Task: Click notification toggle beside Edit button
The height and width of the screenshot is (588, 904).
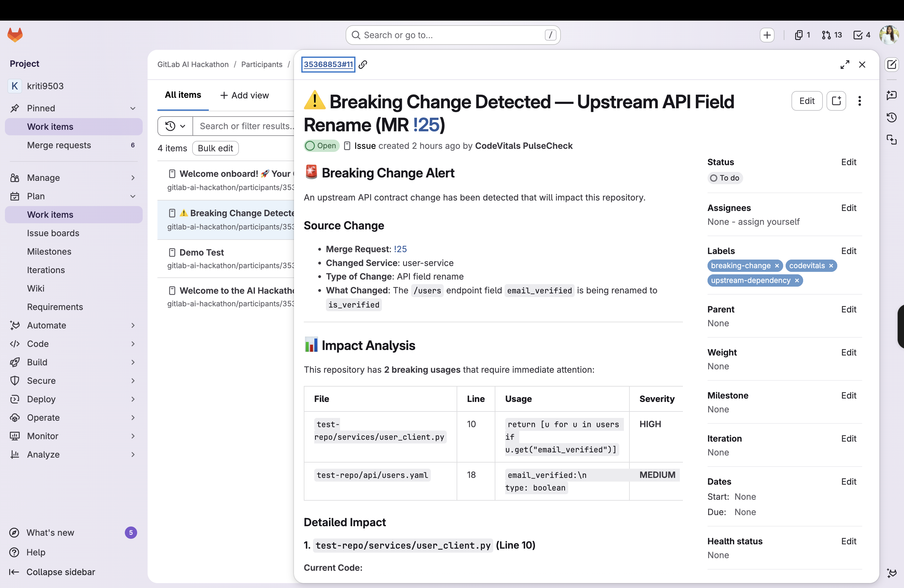Action: click(x=836, y=101)
